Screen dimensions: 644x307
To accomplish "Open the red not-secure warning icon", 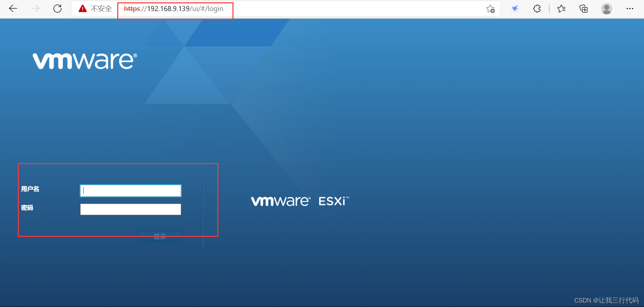I will [82, 8].
